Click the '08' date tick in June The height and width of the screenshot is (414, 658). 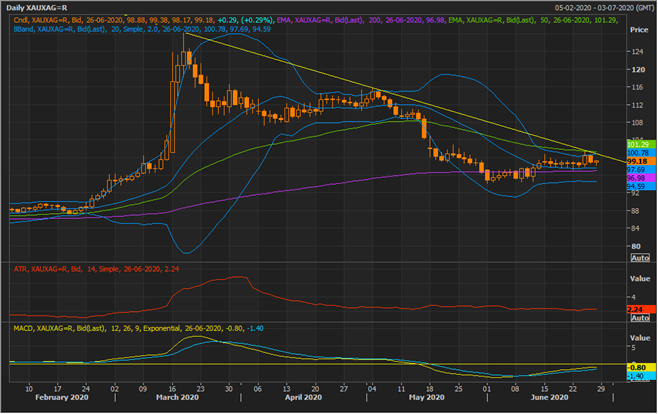515,389
